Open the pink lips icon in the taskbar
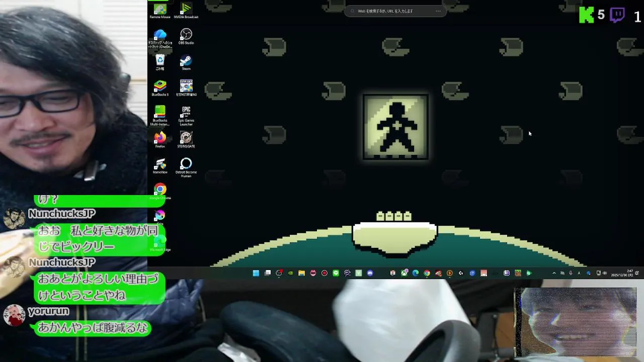This screenshot has height=362, width=644. [313, 273]
